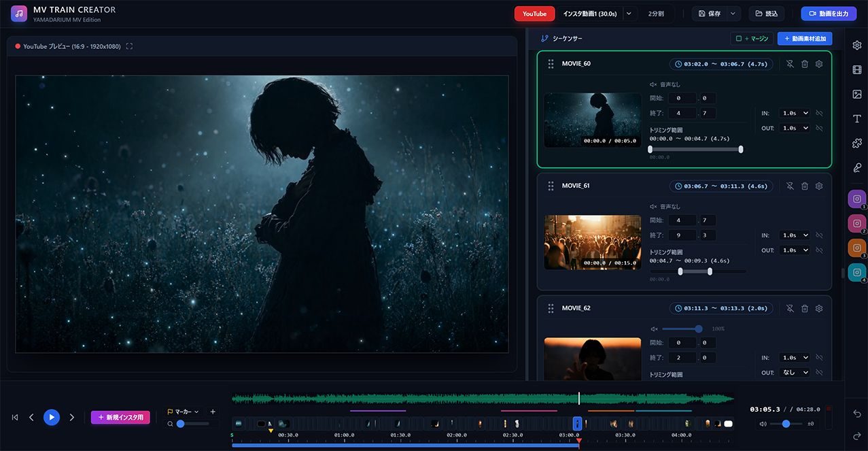The height and width of the screenshot is (451, 868).
Task: Expand the MOVIE_60 IN duration dropdown
Action: [795, 113]
